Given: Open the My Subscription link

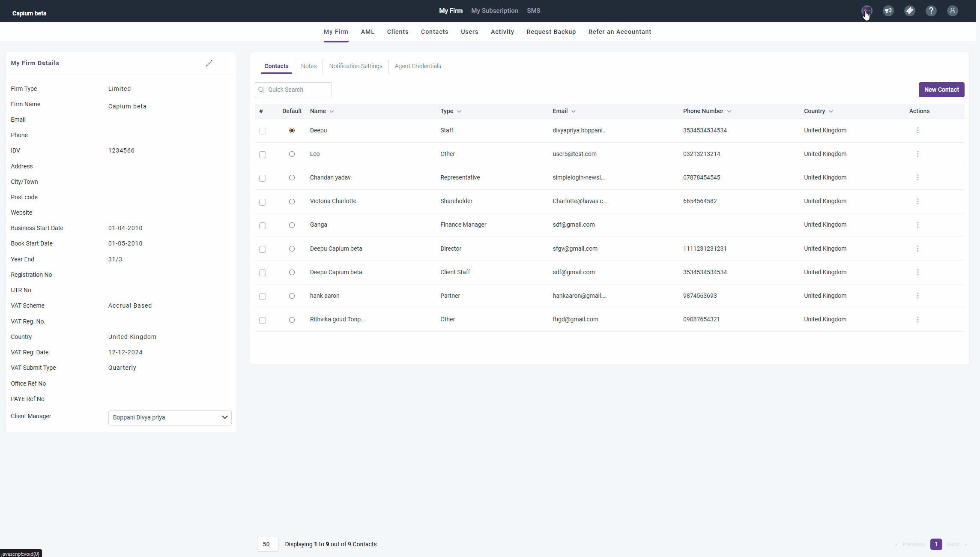Looking at the screenshot, I should point(494,11).
